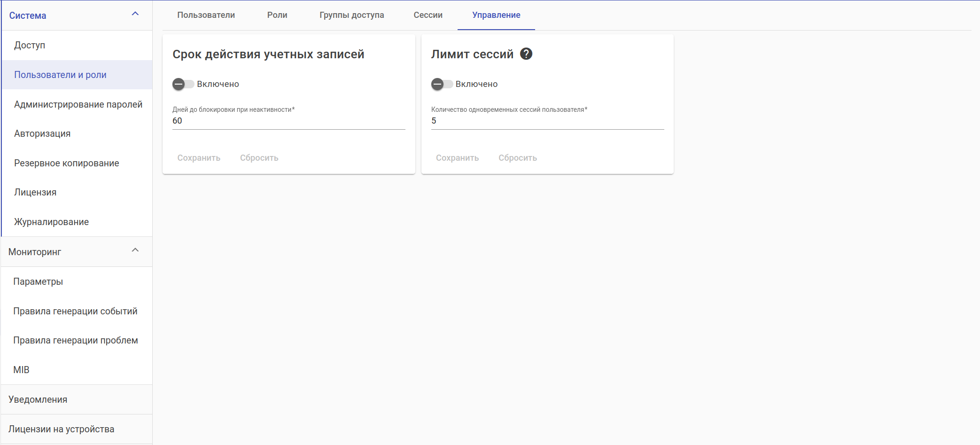Expand the Уведомления section
This screenshot has width=980, height=445.
tap(38, 399)
